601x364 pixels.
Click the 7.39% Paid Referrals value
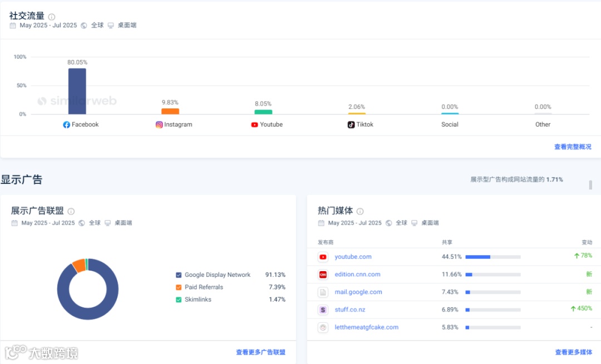(277, 287)
